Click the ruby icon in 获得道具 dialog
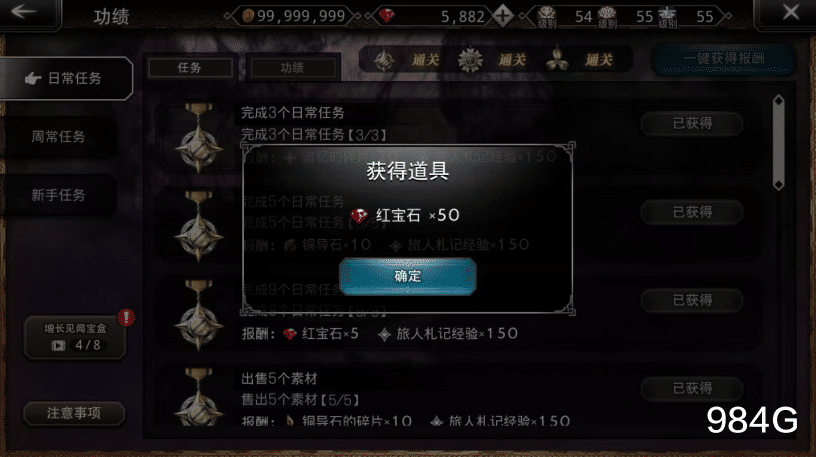 pos(359,215)
